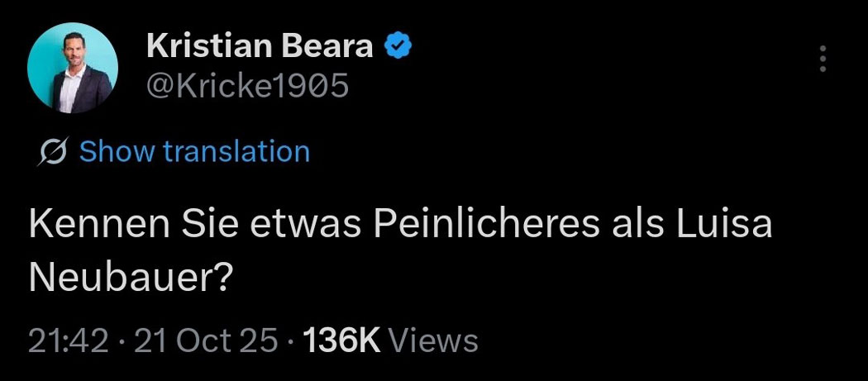Open Kristian Beara's profile picture
This screenshot has width=868, height=381.
[73, 68]
